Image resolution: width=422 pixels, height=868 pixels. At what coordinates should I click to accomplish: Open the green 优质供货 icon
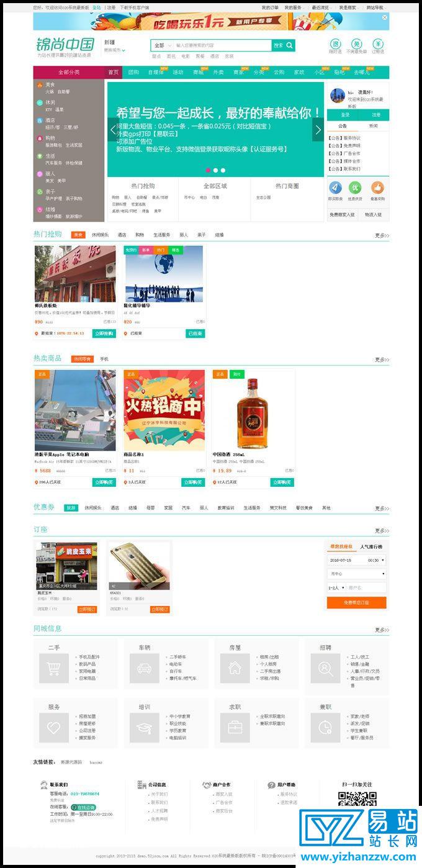point(355,188)
